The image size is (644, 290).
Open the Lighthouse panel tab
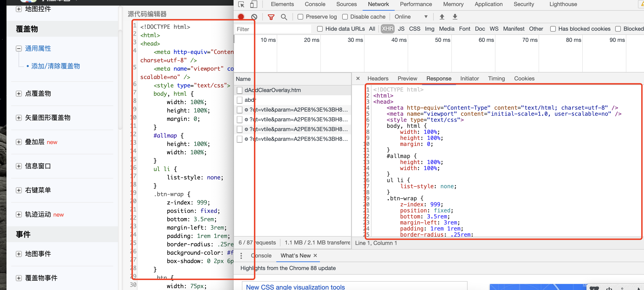click(x=563, y=4)
